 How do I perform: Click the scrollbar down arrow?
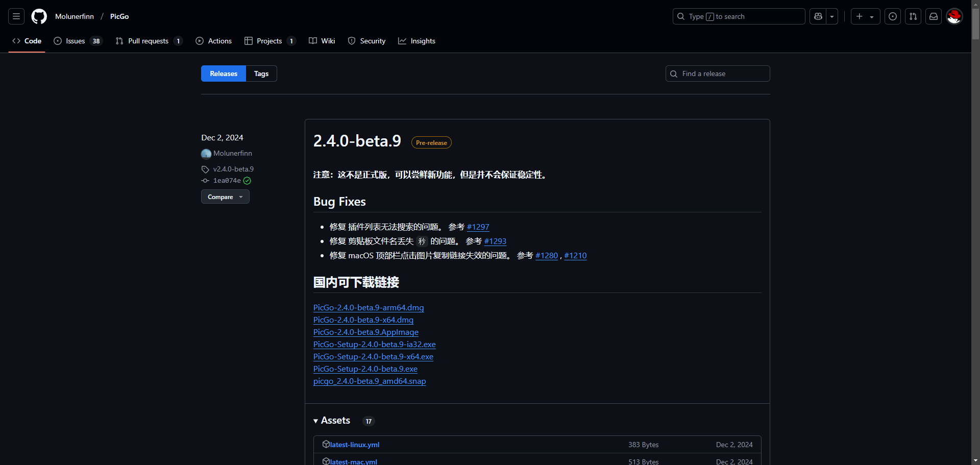pyautogui.click(x=975, y=461)
